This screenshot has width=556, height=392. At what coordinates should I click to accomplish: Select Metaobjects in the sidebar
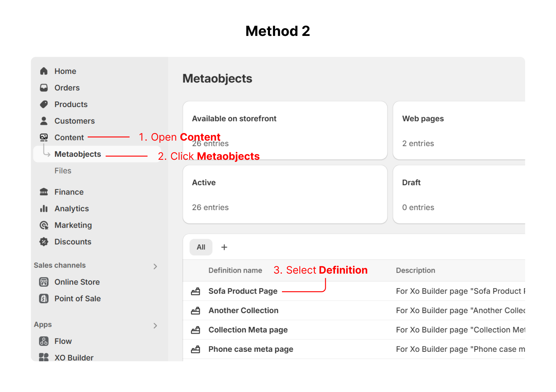78,154
